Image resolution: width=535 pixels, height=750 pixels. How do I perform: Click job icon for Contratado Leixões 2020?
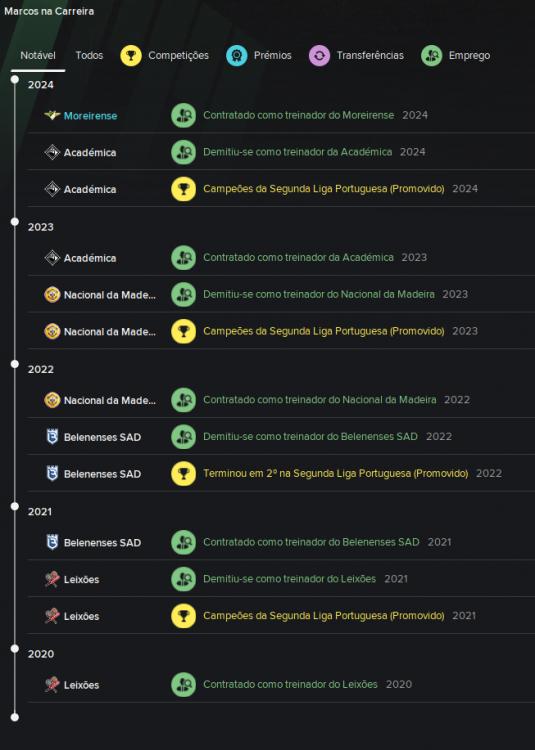pos(184,684)
